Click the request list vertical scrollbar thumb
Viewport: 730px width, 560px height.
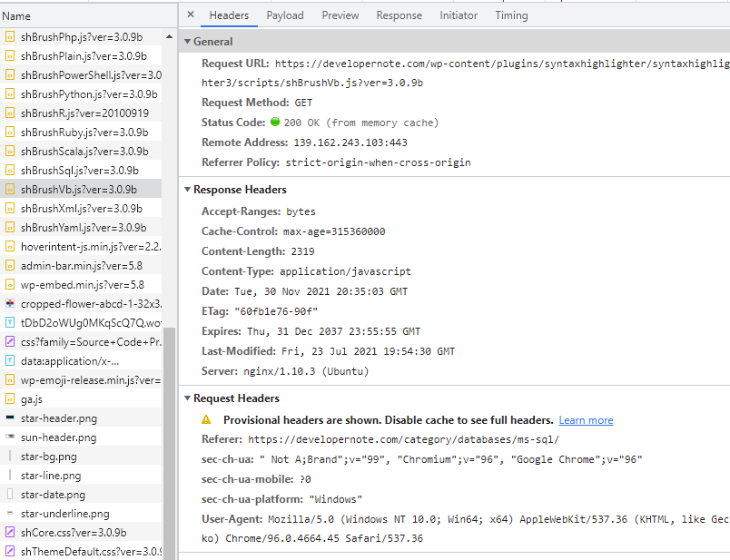click(x=170, y=443)
